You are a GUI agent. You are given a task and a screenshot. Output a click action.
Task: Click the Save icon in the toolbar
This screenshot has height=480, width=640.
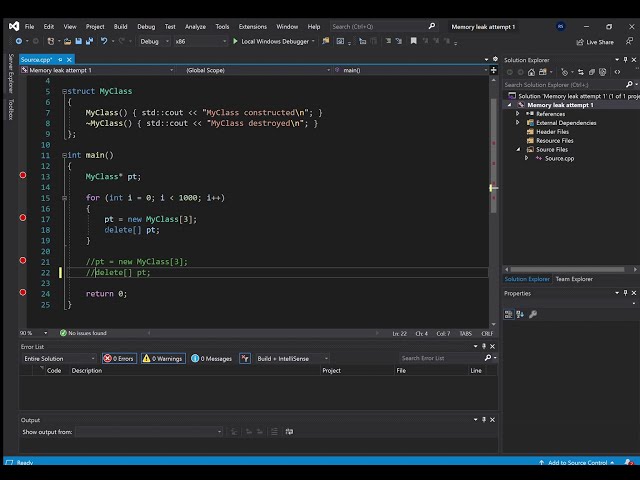coord(78,41)
